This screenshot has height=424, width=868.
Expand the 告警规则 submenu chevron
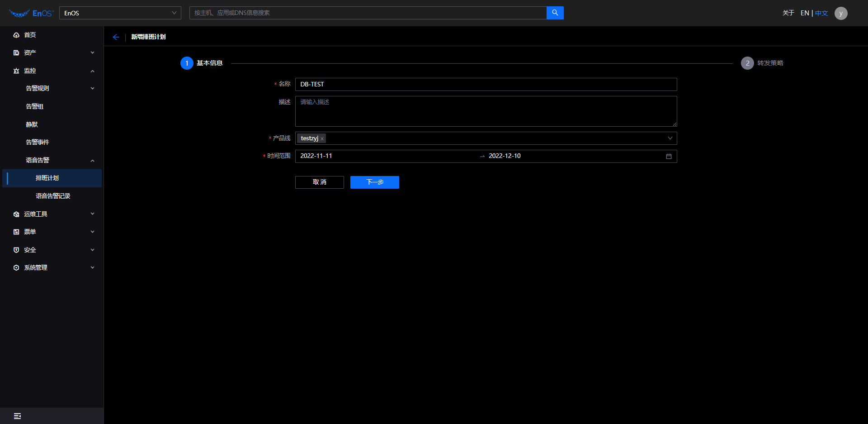pyautogui.click(x=92, y=88)
